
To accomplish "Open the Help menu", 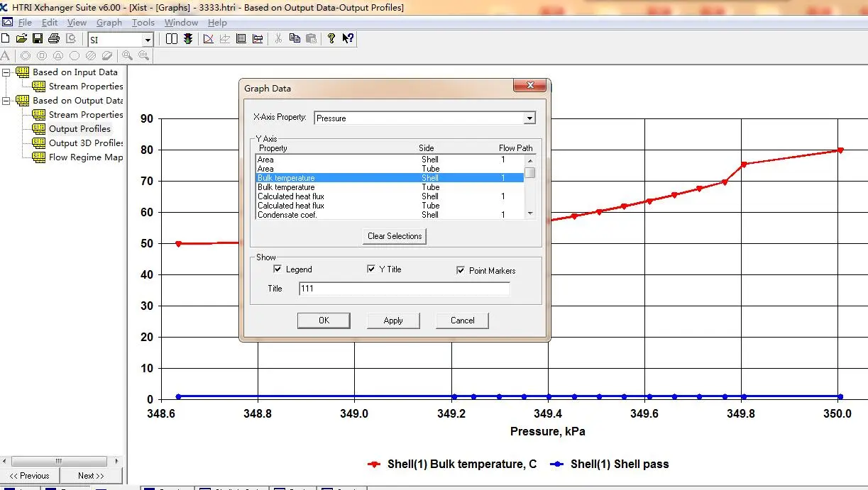I will coord(217,23).
